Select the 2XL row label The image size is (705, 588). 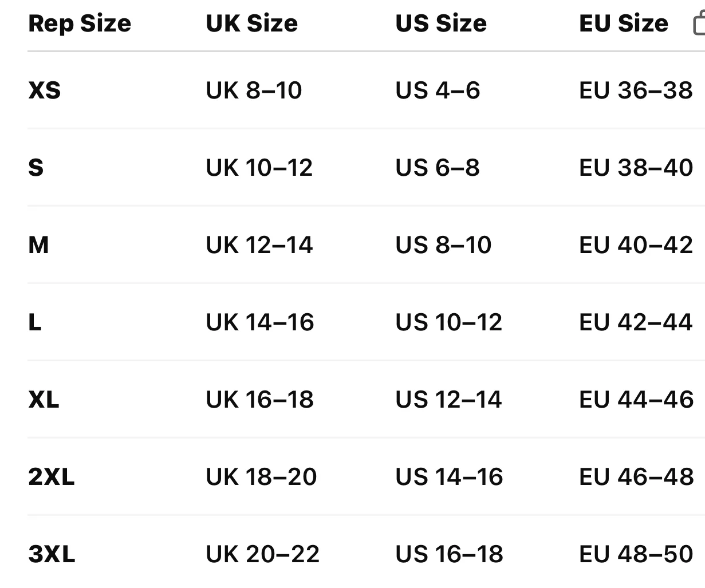[x=51, y=477]
